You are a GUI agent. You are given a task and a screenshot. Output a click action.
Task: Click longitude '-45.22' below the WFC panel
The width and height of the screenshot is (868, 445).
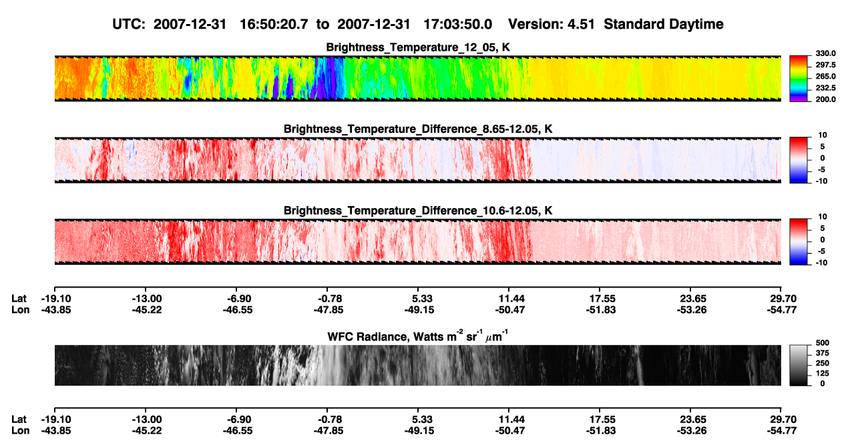coord(147,430)
